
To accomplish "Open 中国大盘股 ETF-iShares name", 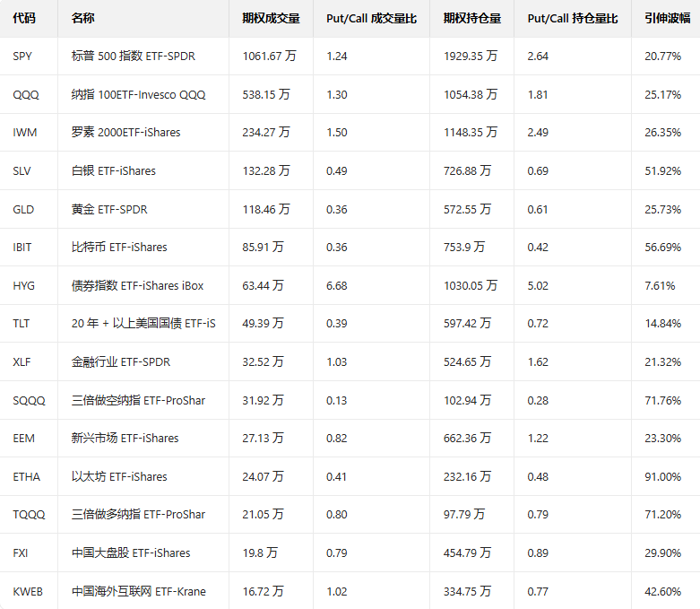I will click(x=131, y=552).
